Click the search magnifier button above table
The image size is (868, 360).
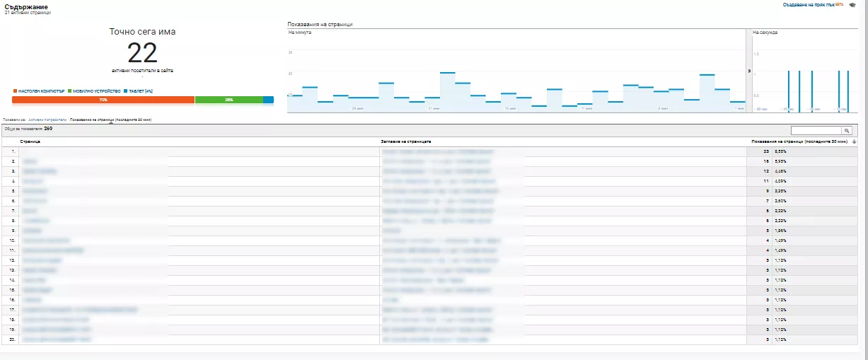[x=846, y=131]
